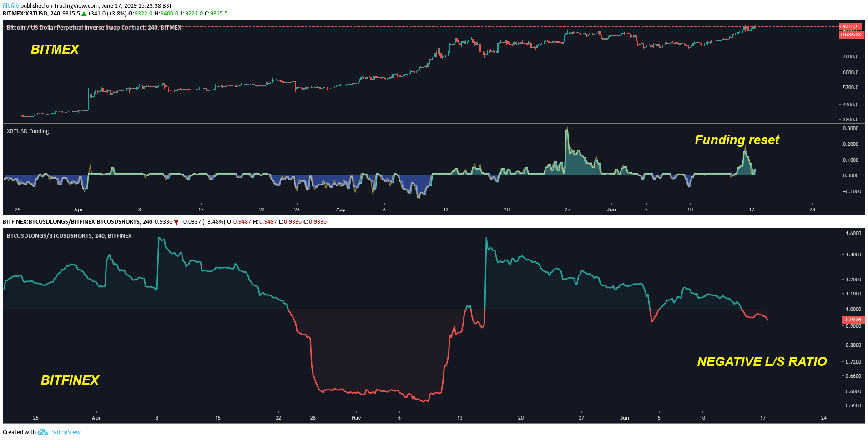This screenshot has width=868, height=440.
Task: Select the XBTUSD Funding indicator title
Action: [x=28, y=131]
